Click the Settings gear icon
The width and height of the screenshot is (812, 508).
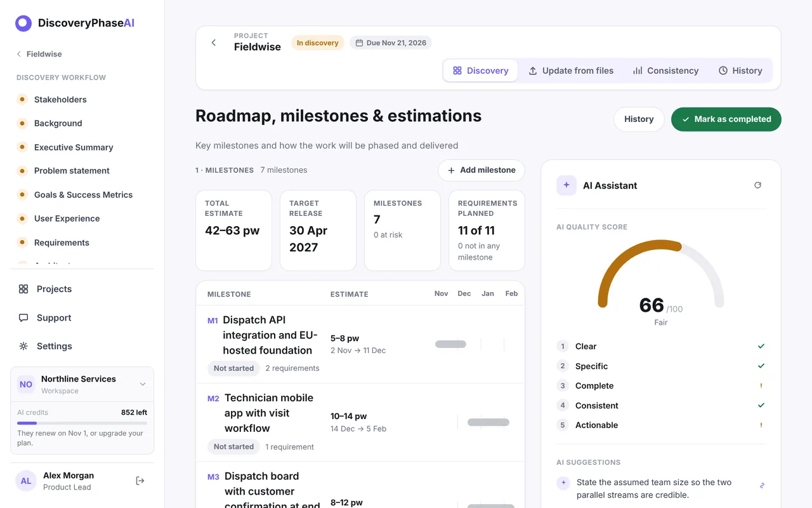[x=23, y=346]
